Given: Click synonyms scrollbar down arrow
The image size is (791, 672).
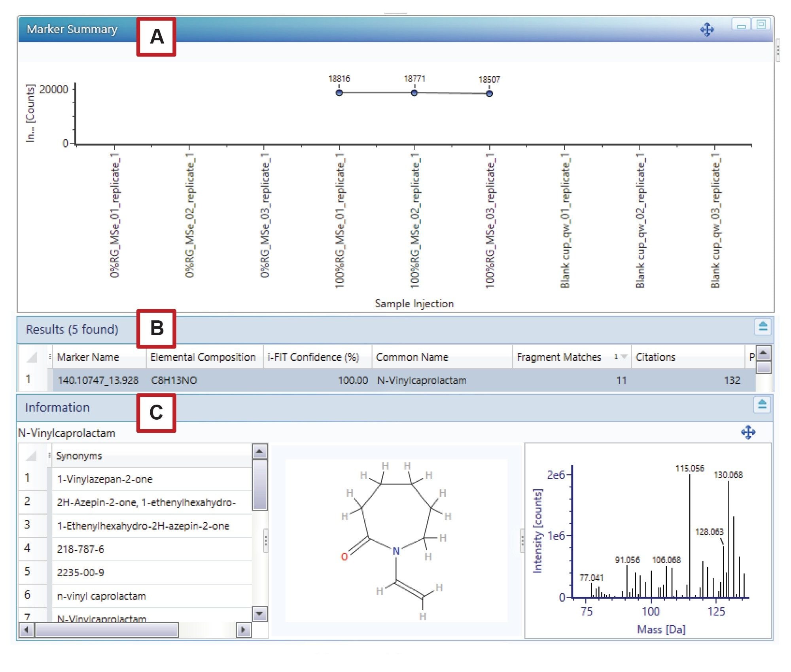Looking at the screenshot, I should pyautogui.click(x=259, y=614).
